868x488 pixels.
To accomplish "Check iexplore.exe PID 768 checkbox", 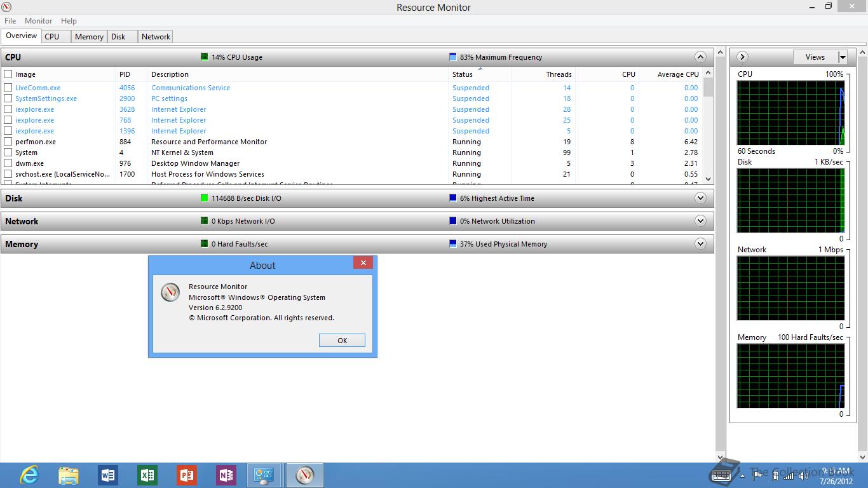I will (8, 120).
